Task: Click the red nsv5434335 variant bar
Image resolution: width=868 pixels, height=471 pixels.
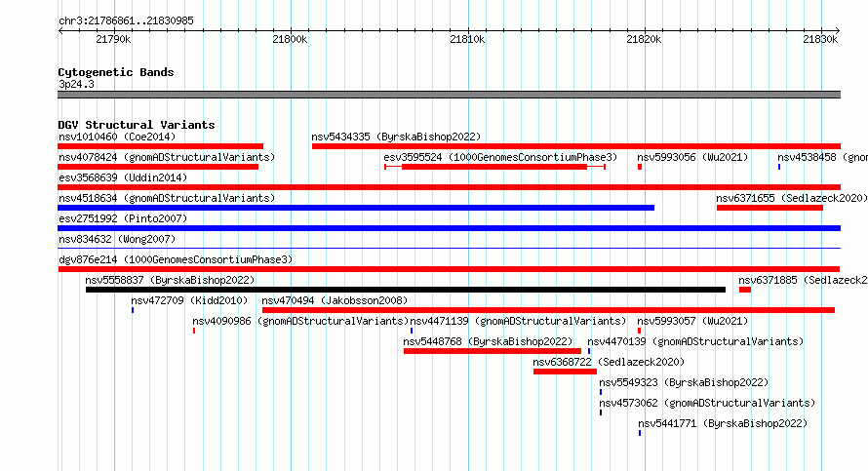Action: coord(576,146)
